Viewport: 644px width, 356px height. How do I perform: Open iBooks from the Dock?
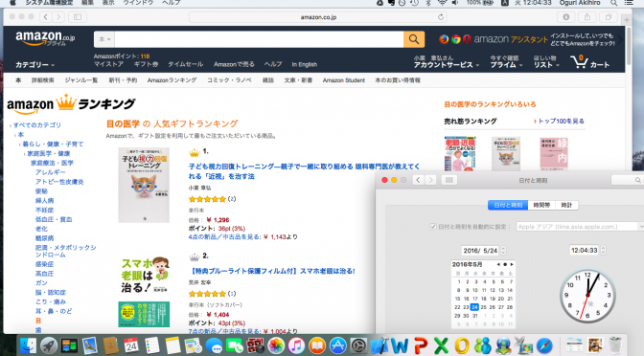(x=317, y=345)
